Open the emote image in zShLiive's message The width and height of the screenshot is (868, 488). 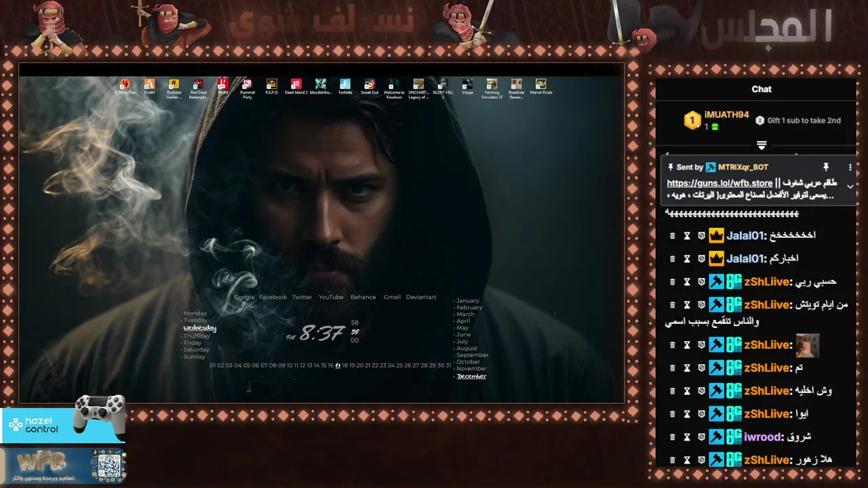(807, 345)
